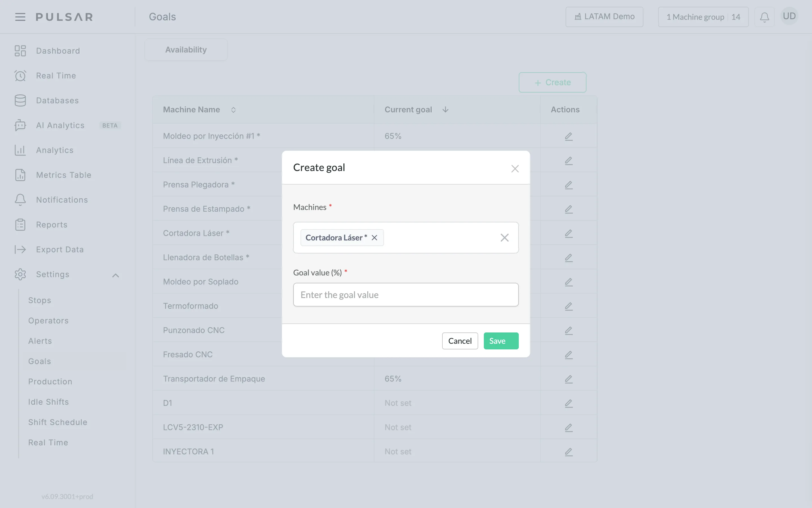
Task: Open Reports in sidebar
Action: click(x=52, y=225)
